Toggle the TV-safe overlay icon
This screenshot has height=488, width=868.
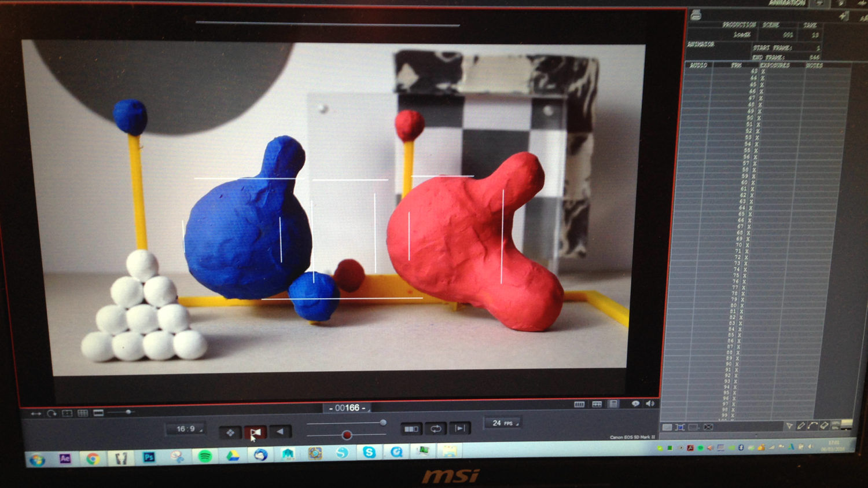click(67, 413)
